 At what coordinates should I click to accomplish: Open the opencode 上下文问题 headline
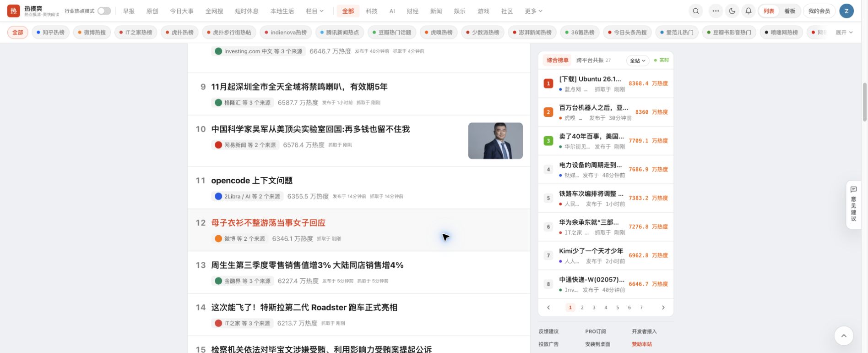click(x=252, y=181)
